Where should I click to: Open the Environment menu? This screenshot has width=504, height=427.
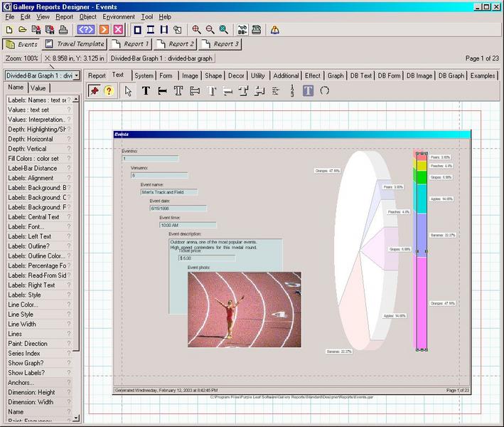pyautogui.click(x=119, y=17)
